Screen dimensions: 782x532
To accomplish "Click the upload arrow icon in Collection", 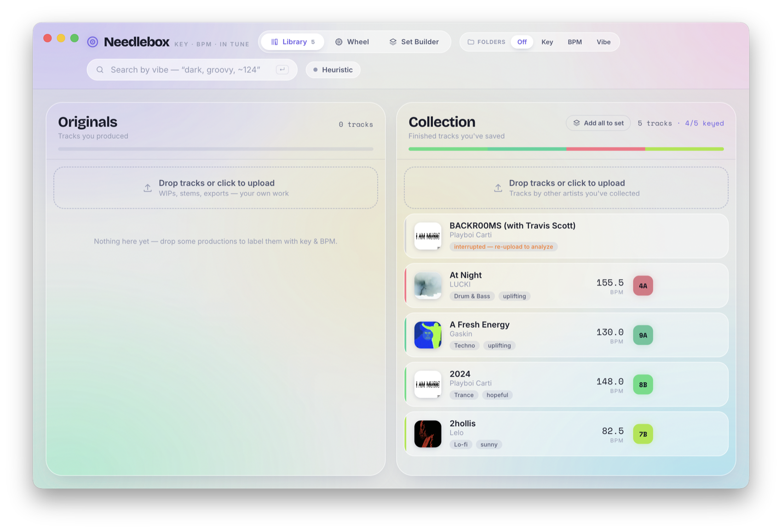I will click(x=498, y=188).
